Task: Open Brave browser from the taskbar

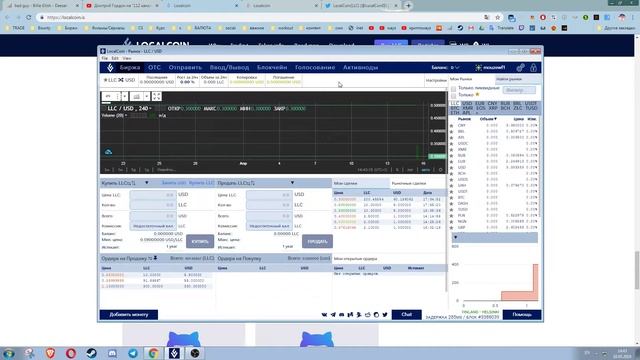Action: pos(50,353)
